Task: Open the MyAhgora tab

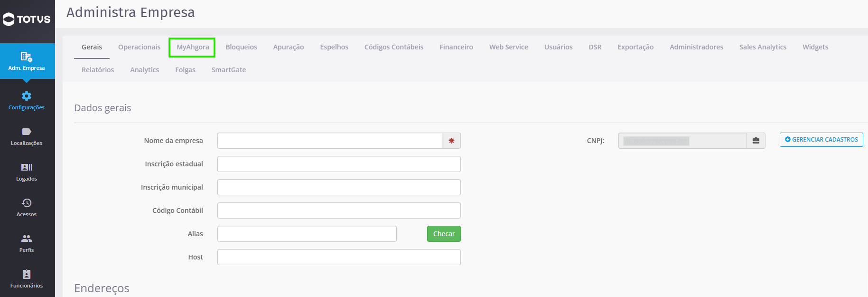Action: [193, 47]
